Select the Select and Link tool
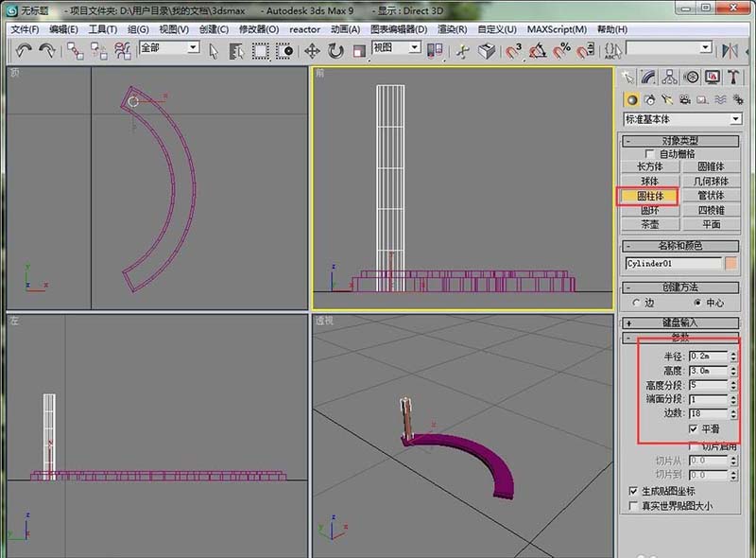The width and height of the screenshot is (756, 558). tap(75, 50)
